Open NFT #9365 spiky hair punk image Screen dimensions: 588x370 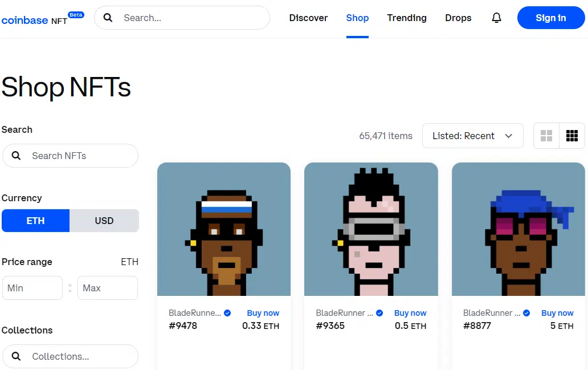[x=371, y=229]
